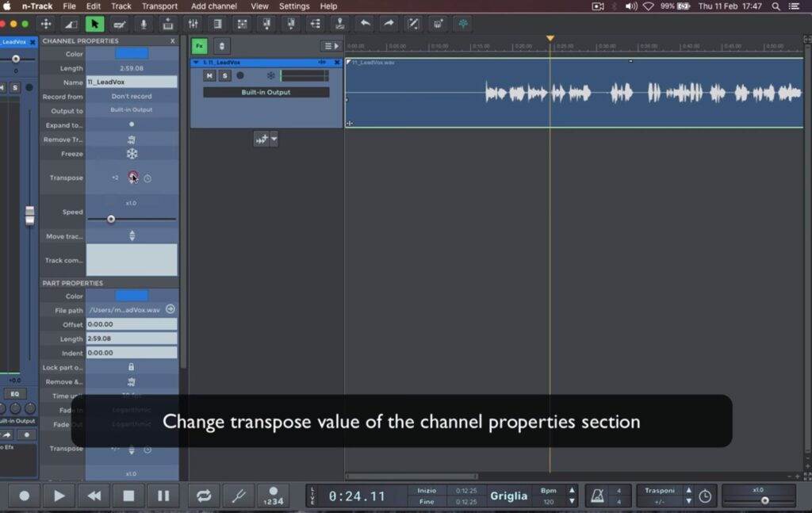
Task: Mute the 11_LeadVox track
Action: (209, 75)
